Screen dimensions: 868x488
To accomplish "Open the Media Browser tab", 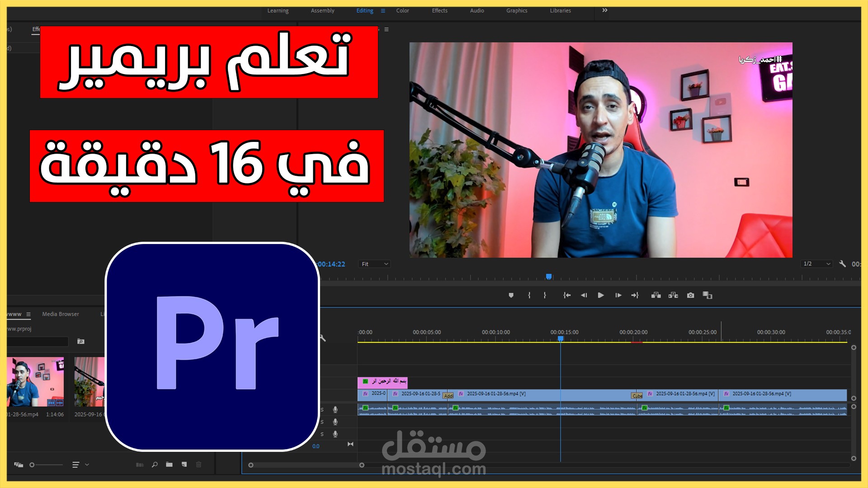I will coord(60,314).
